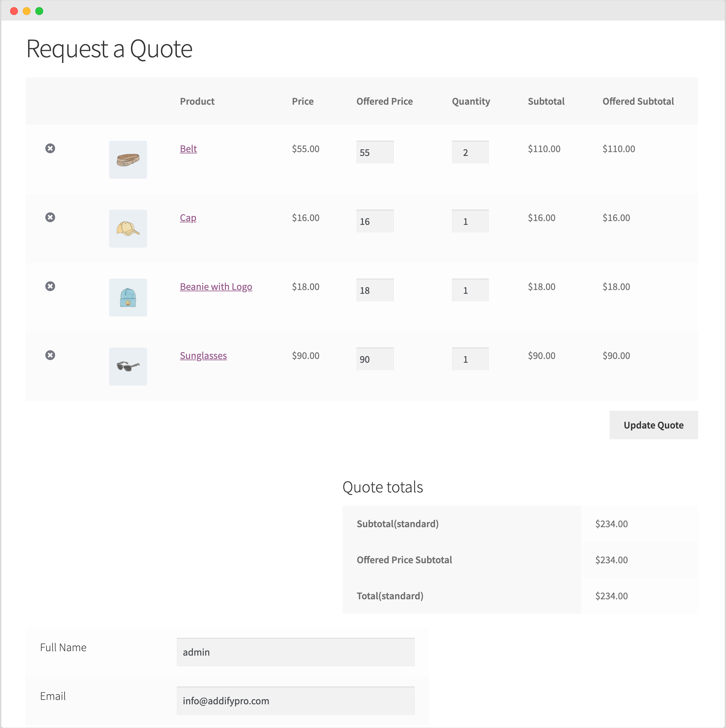Screen dimensions: 726x728
Task: Click the Sunglasses product thumbnail
Action: [x=128, y=366]
